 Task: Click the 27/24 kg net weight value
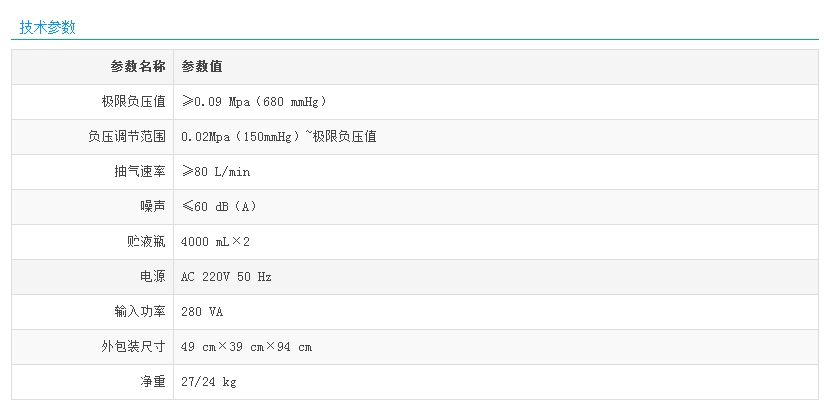(x=209, y=382)
